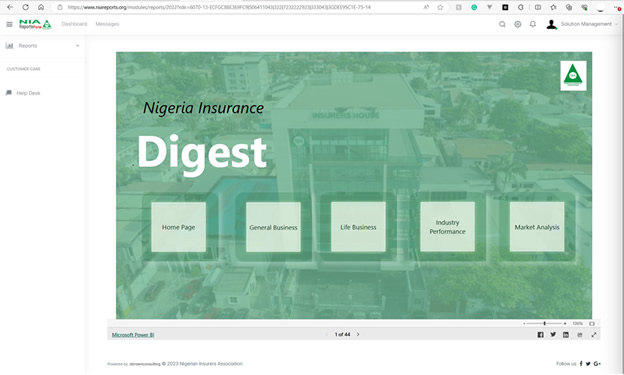Open the browser collections icon
The image size is (624, 375).
[x=569, y=7]
